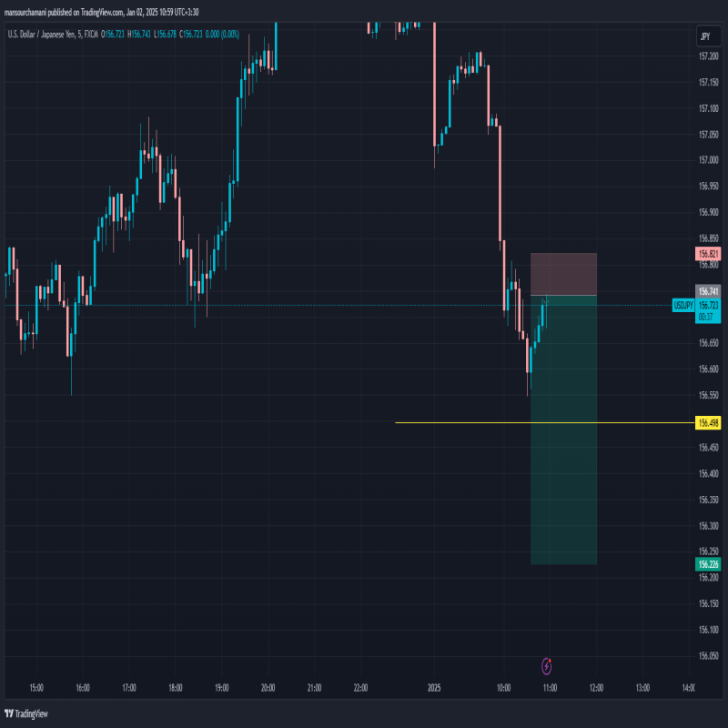Click the 0.000 (0.00%) change value in header

[x=222, y=35]
